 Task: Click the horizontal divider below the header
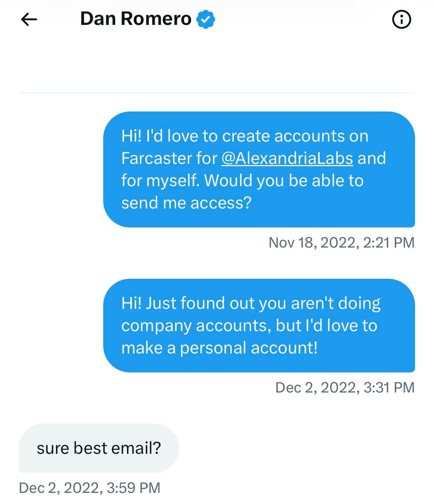[216, 92]
